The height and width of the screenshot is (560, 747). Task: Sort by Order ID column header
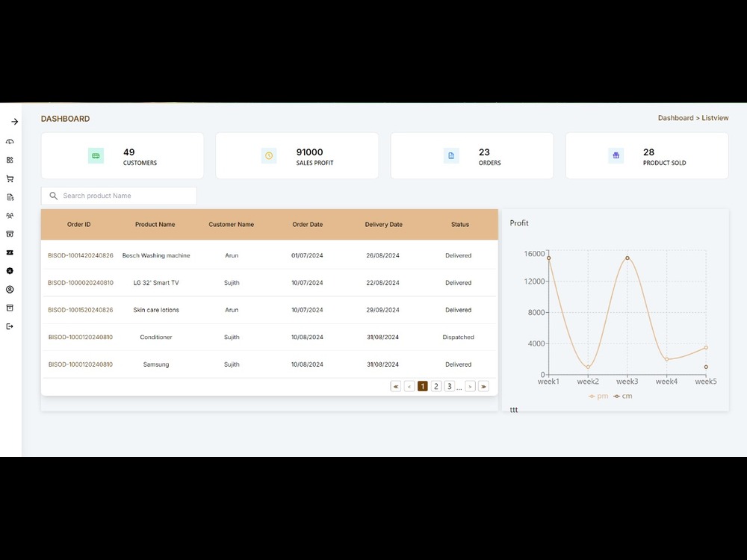[78, 224]
